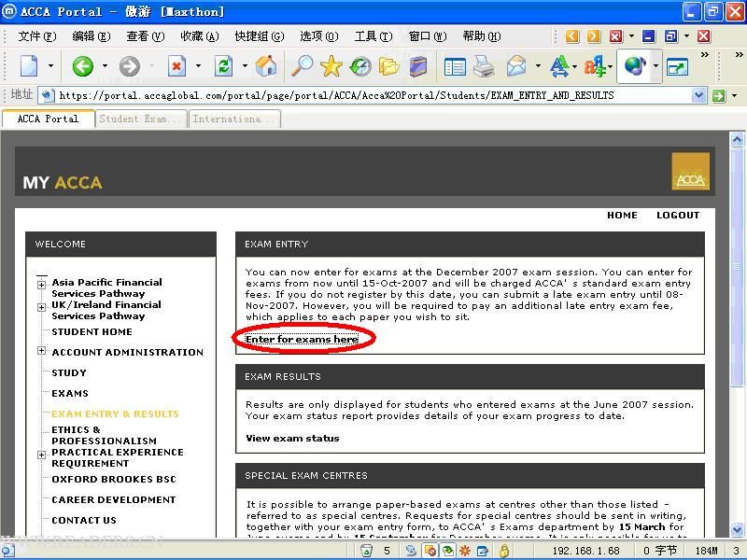This screenshot has height=560, width=747.
Task: Open search with the magnifying glass icon
Action: (302, 65)
